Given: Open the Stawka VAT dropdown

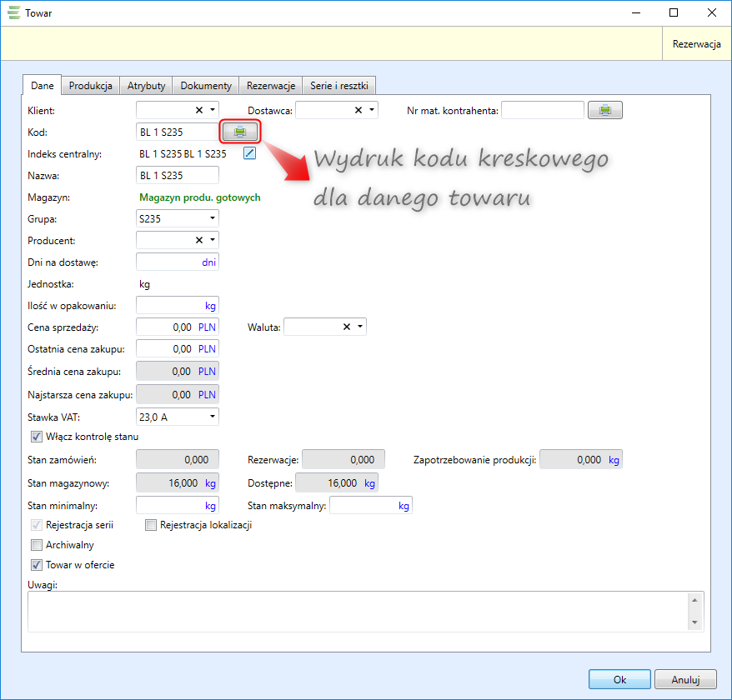Looking at the screenshot, I should point(213,415).
